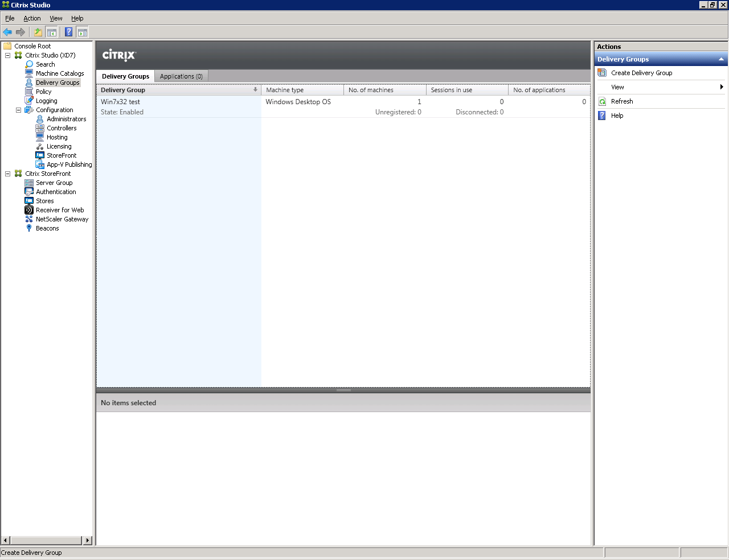Open the Action menu

32,18
